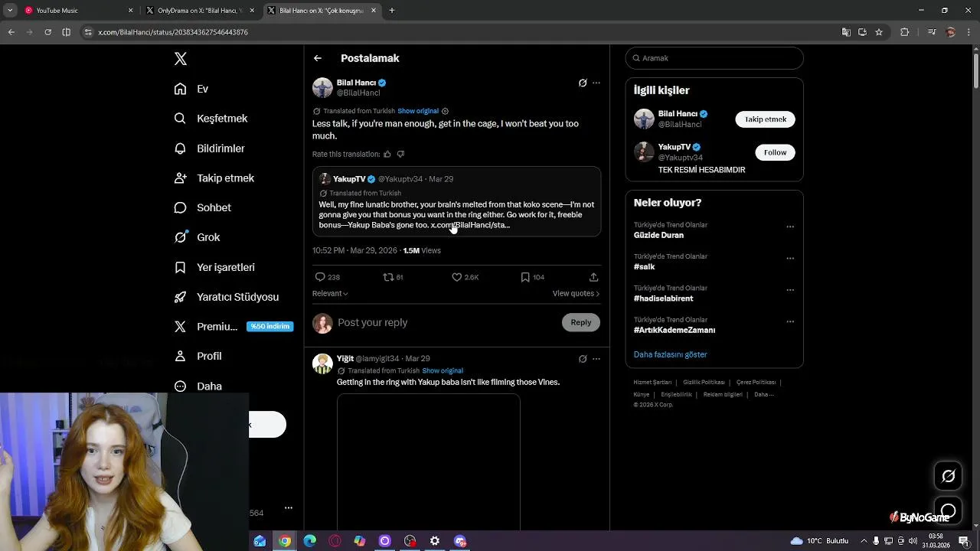Open floating messages chat button

point(948,510)
